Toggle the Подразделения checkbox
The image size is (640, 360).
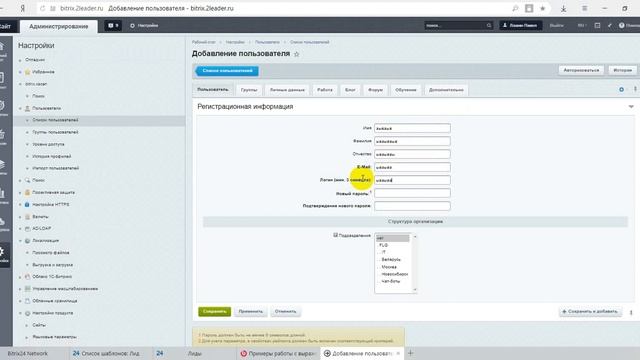point(336,235)
